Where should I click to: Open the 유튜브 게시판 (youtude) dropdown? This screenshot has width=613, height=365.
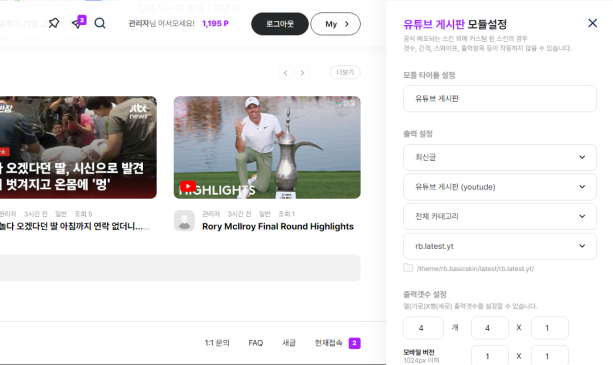(500, 187)
